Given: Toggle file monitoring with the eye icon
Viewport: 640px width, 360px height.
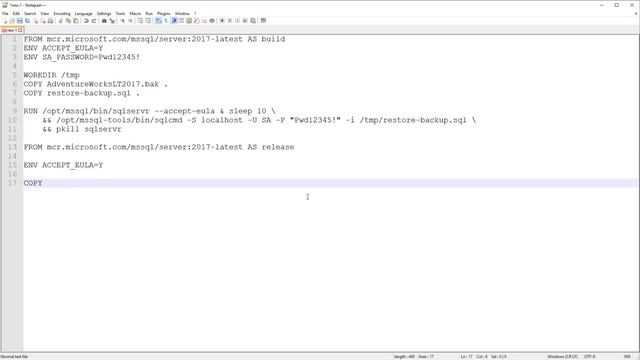Looking at the screenshot, I should click(x=212, y=20).
